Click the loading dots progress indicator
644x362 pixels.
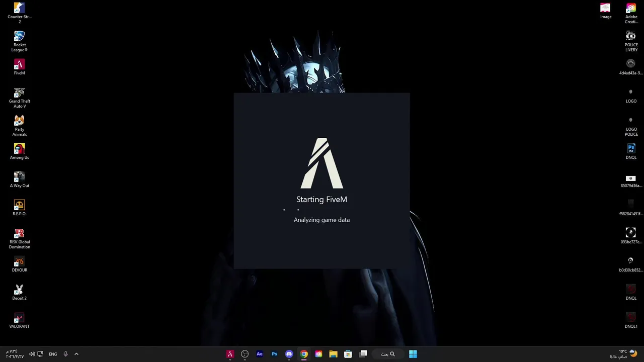[291, 210]
